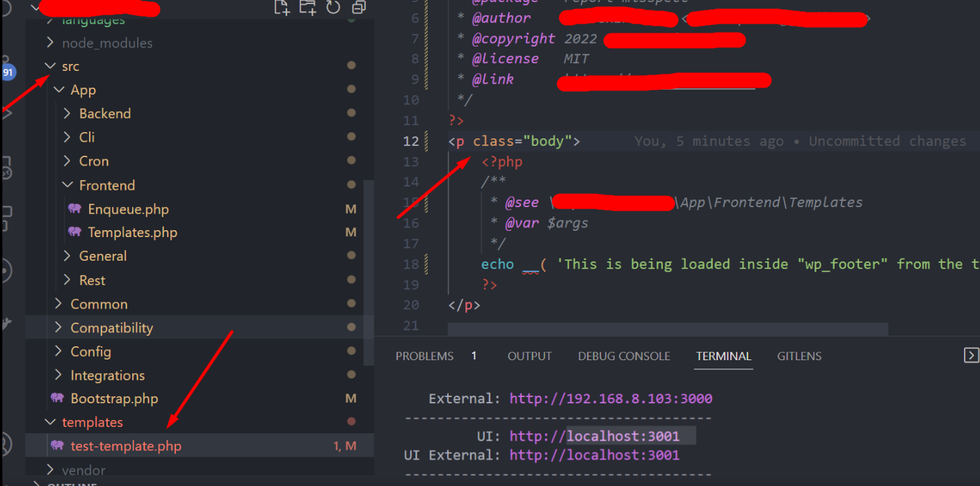Open UI link http://localhost:3001

(594, 436)
